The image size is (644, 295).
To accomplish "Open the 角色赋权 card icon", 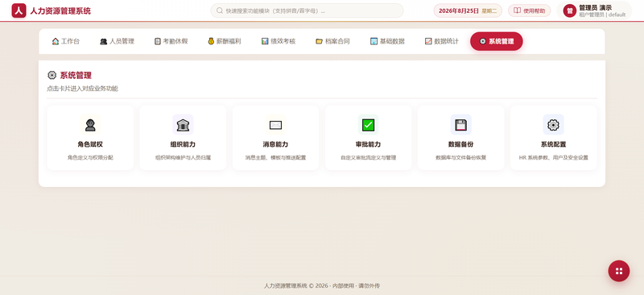I will pyautogui.click(x=90, y=125).
